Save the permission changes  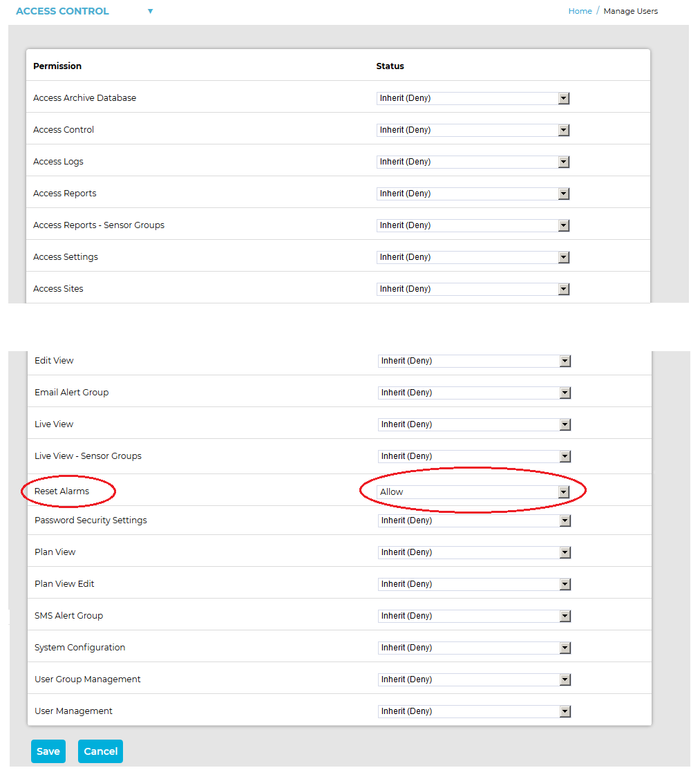coord(48,751)
